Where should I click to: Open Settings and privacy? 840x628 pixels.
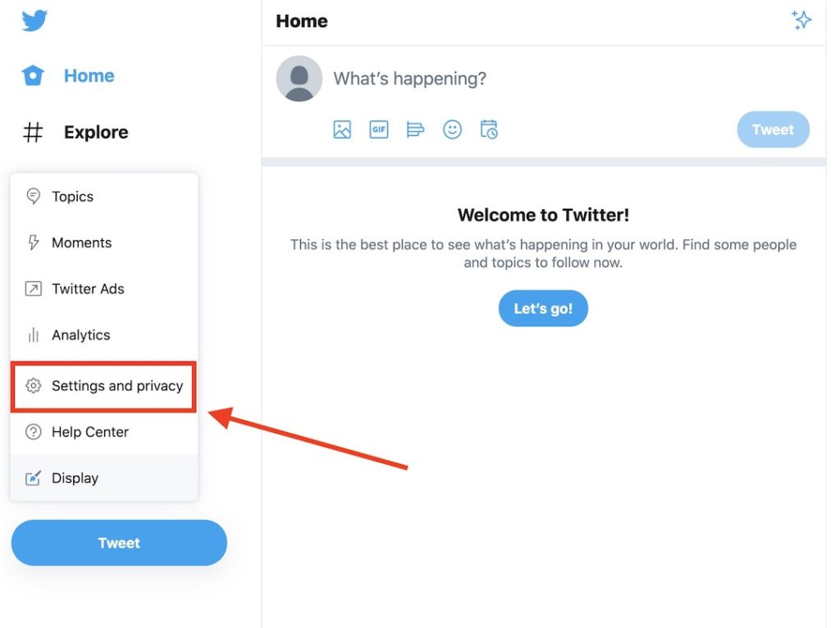coord(116,385)
